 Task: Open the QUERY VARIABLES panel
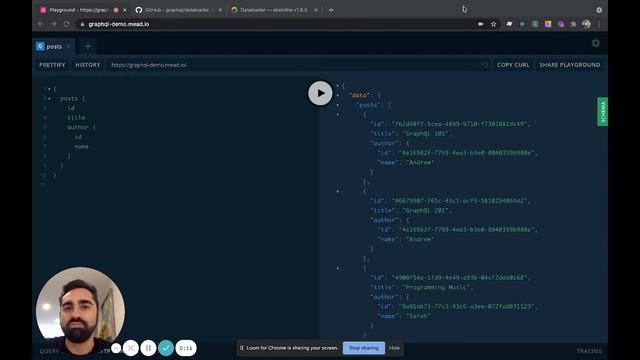pos(49,351)
